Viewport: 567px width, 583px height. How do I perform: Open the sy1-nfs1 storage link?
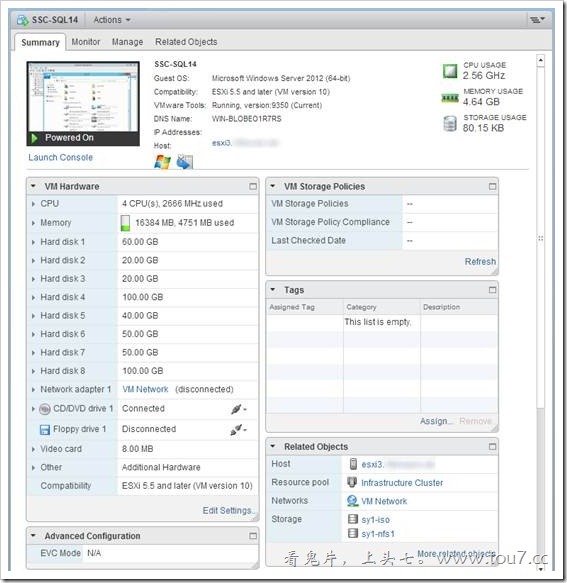[378, 534]
